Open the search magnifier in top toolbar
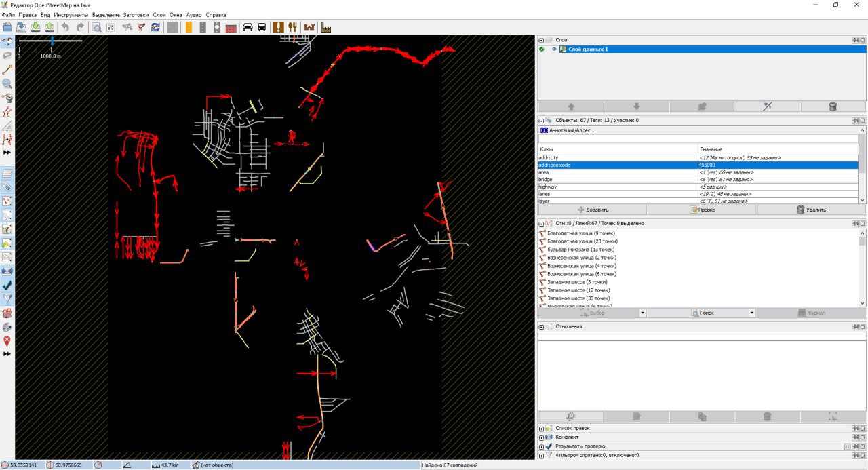The height and width of the screenshot is (470, 868). click(x=96, y=27)
